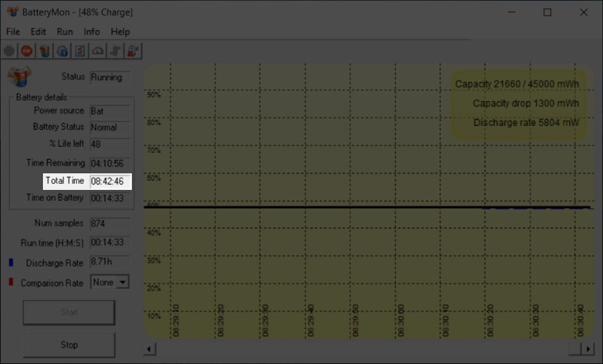Click the checklist log toolbar icon
The height and width of the screenshot is (364, 603).
(80, 51)
